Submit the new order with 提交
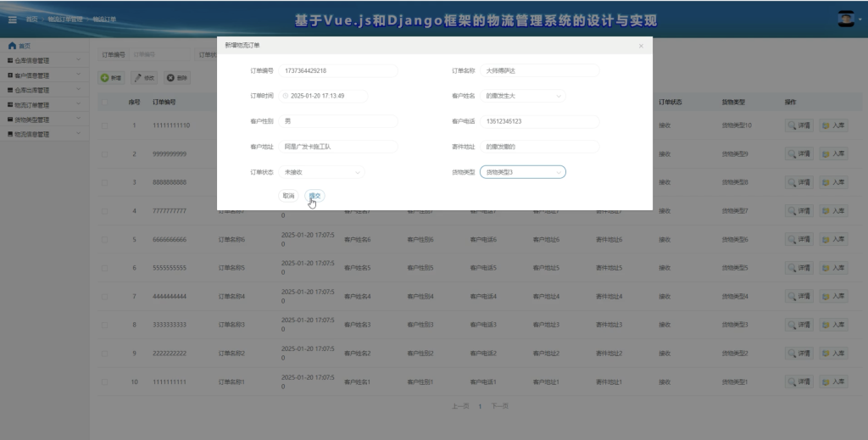 [314, 195]
